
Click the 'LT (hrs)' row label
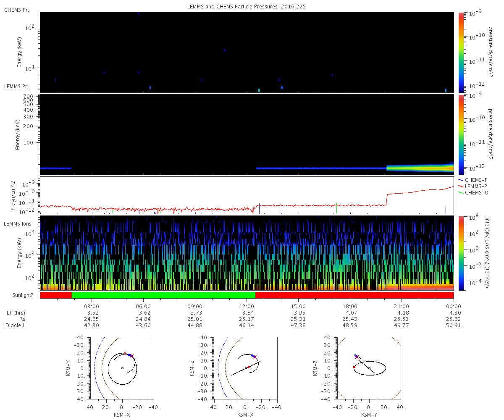pyautogui.click(x=16, y=313)
